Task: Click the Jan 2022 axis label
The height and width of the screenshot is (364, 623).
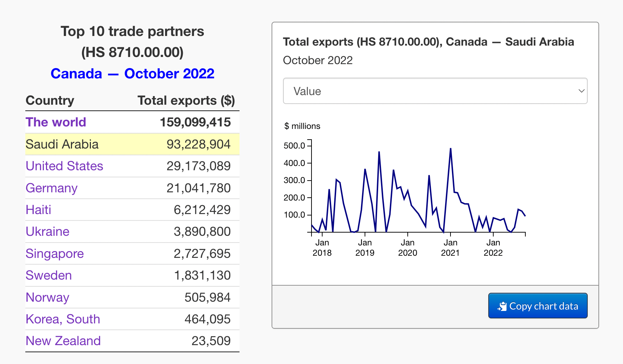Action: click(493, 248)
